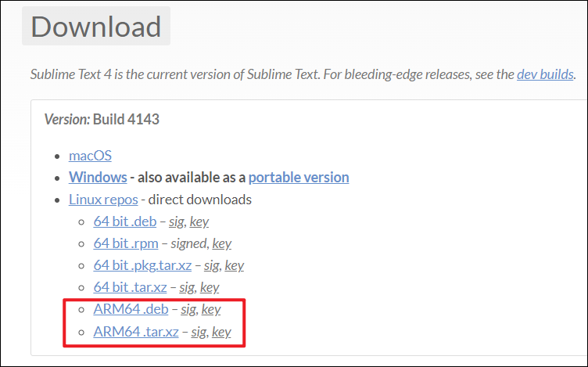The width and height of the screenshot is (588, 367).
Task: Open the portable version link
Action: [x=299, y=177]
